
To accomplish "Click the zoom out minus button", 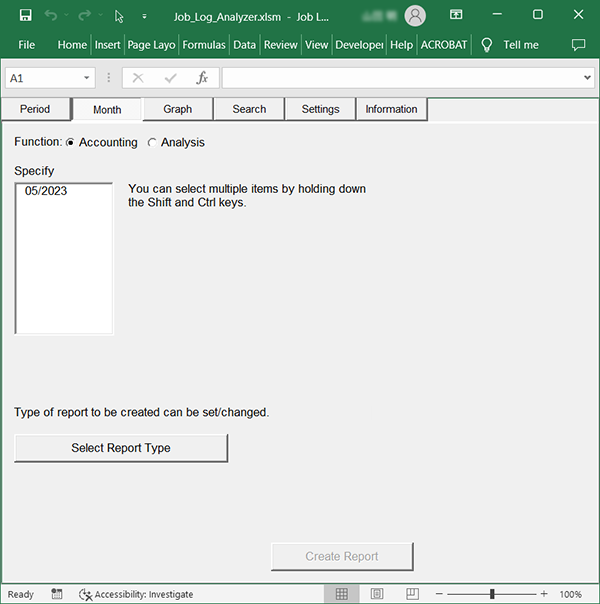I will 439,594.
